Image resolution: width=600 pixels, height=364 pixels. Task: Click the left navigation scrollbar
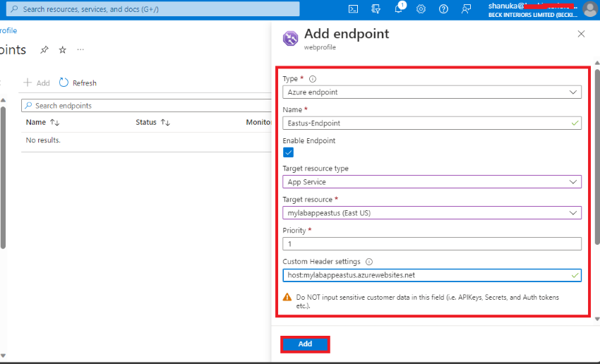[x=3, y=178]
